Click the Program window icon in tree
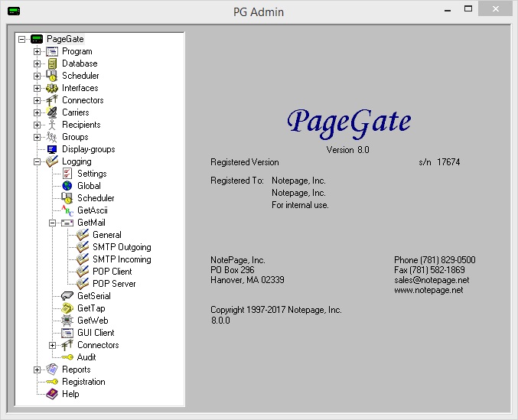This screenshot has width=518, height=420. click(52, 51)
